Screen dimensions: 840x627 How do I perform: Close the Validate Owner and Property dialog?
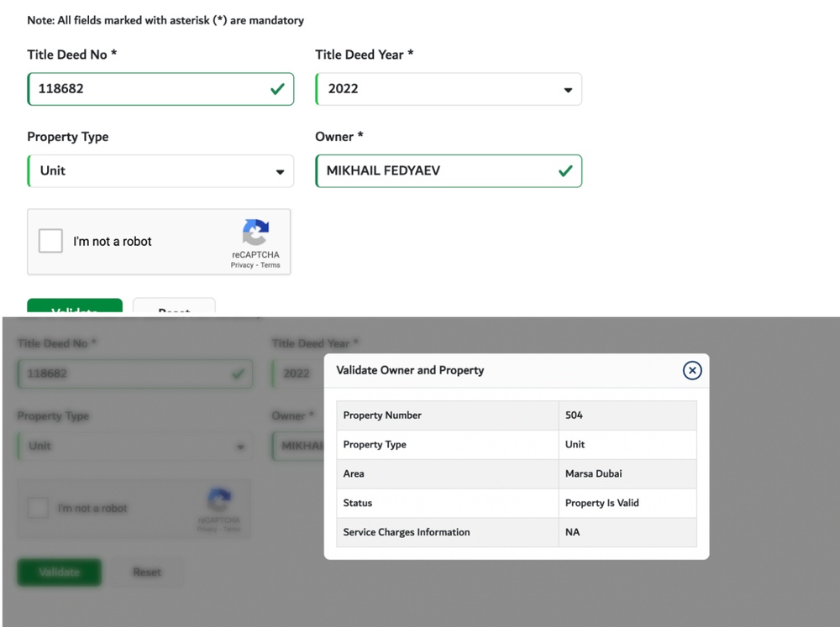click(x=691, y=370)
